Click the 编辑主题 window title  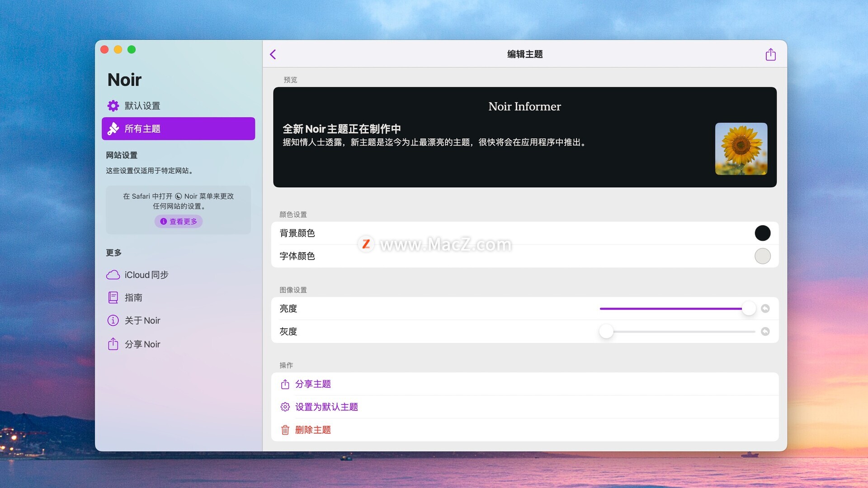pos(525,54)
